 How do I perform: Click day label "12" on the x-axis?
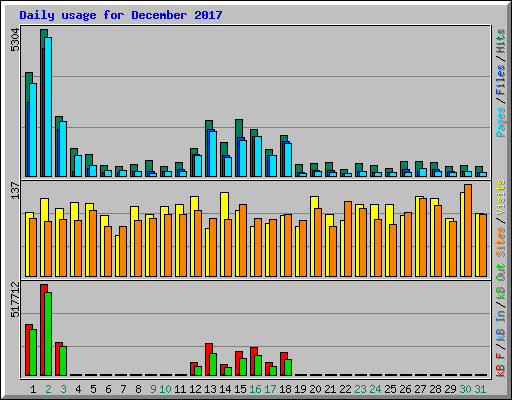pos(195,389)
